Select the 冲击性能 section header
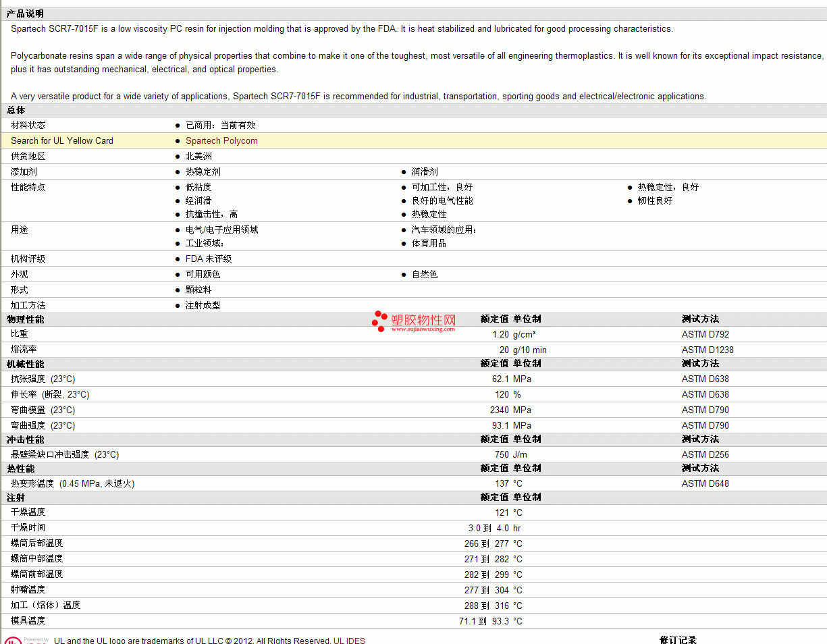The height and width of the screenshot is (644, 827). pyautogui.click(x=25, y=439)
